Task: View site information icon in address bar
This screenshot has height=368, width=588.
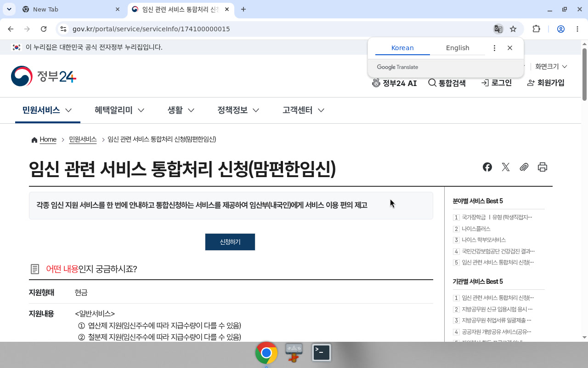Action: 63,29
